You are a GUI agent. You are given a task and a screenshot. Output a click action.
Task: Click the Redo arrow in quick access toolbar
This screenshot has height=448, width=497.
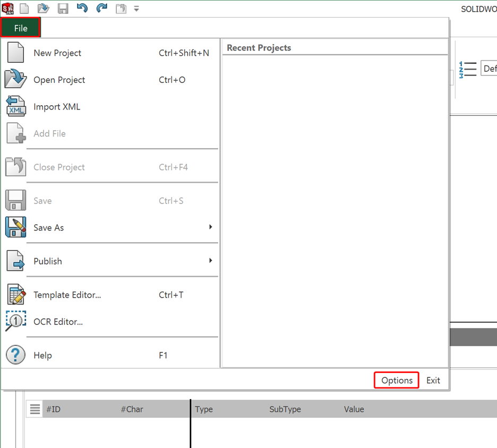[102, 8]
